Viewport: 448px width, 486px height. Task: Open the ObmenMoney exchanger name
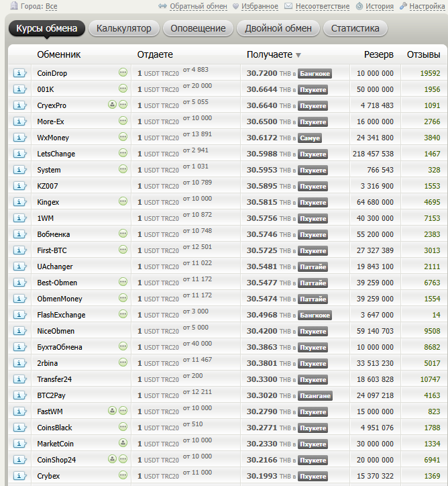pyautogui.click(x=60, y=299)
